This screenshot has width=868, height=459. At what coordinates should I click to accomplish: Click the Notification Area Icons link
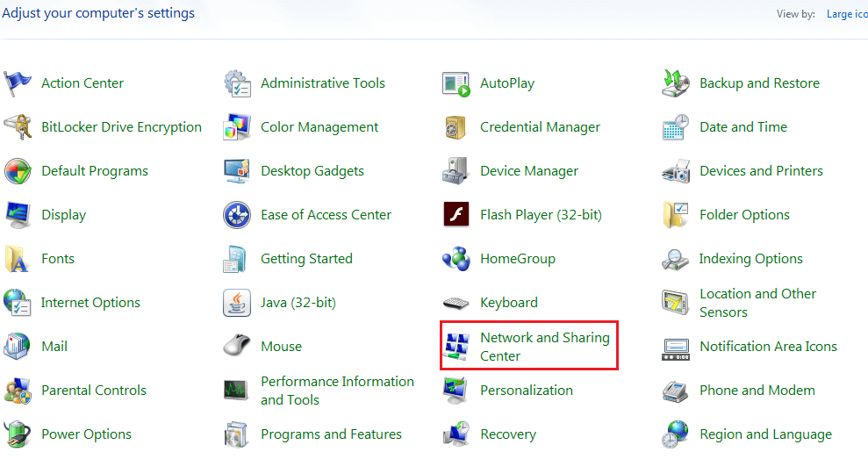coord(768,347)
